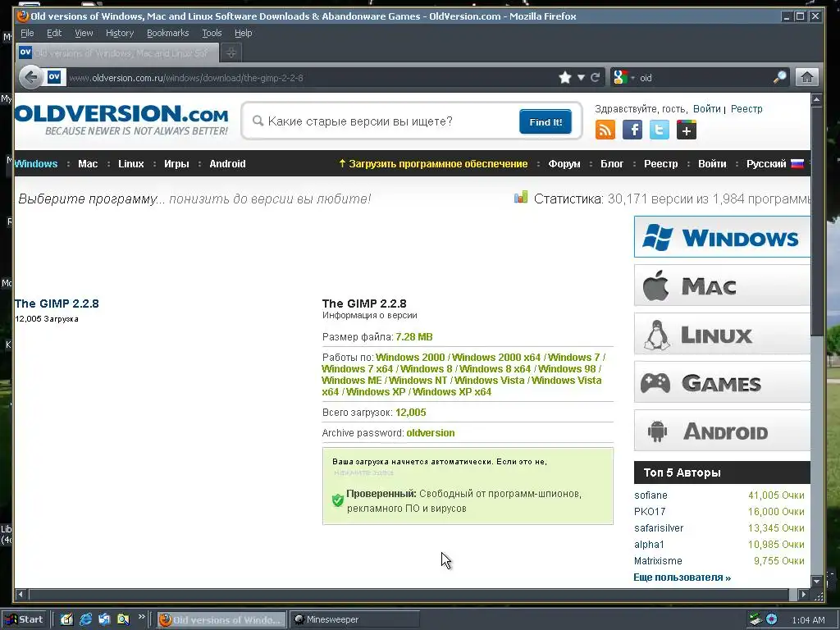840x630 pixels.
Task: Open the Bookmarks menu
Action: coord(167,33)
